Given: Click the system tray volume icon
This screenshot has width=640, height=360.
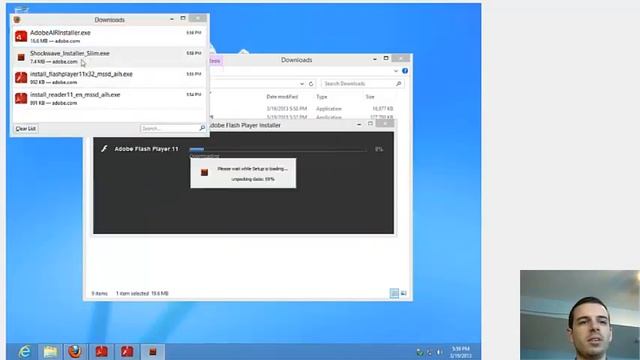Looking at the screenshot, I should 439,352.
